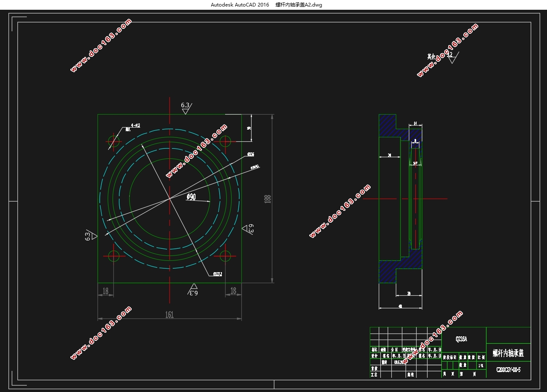Select the upper hatched section area

(x=388, y=126)
